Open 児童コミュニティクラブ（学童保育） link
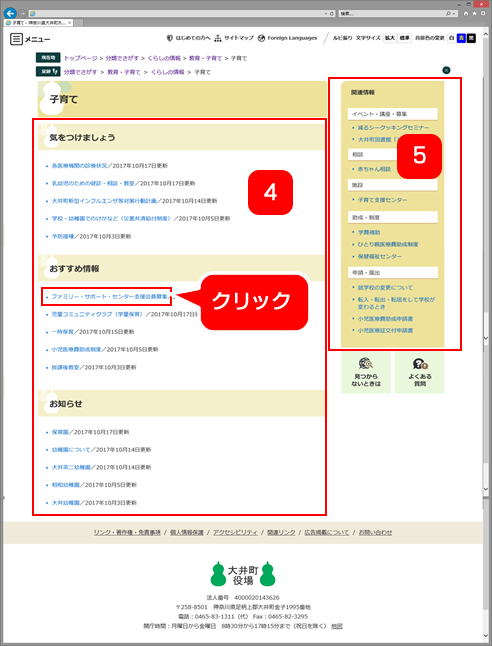The height and width of the screenshot is (646, 492). click(x=98, y=314)
